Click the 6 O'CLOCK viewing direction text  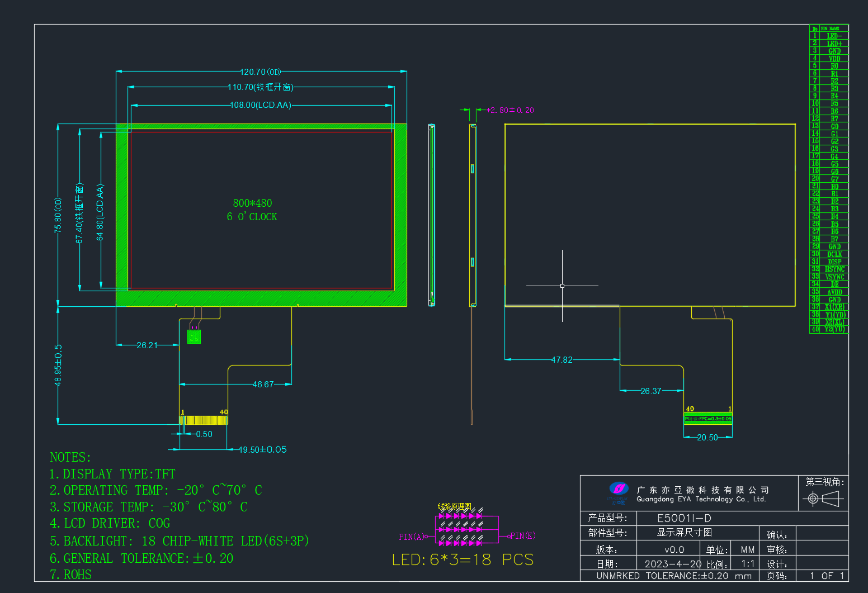(x=252, y=217)
